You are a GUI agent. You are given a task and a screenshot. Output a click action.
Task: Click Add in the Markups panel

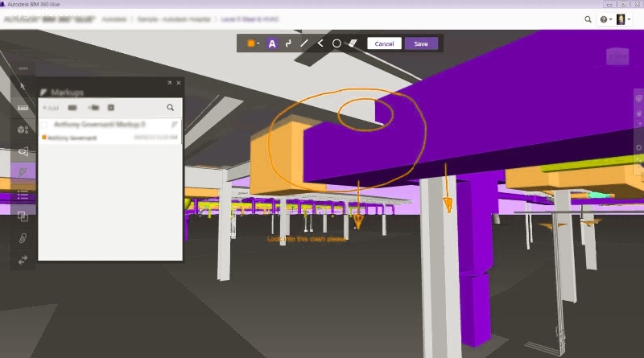51,107
